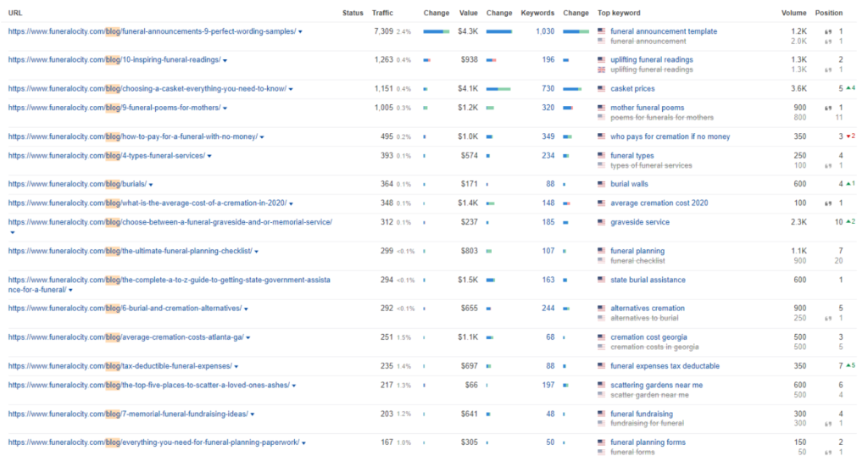The width and height of the screenshot is (868, 467).
Task: Sort by the Keywords column header
Action: (537, 13)
